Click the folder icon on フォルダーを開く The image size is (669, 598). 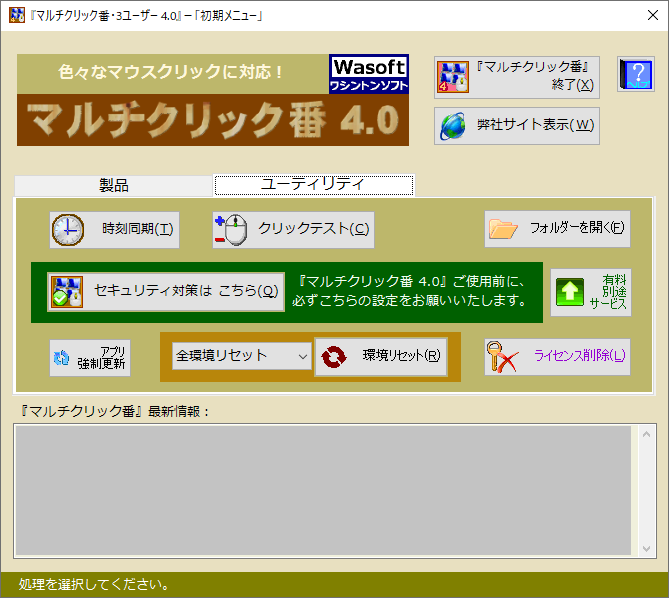502,229
